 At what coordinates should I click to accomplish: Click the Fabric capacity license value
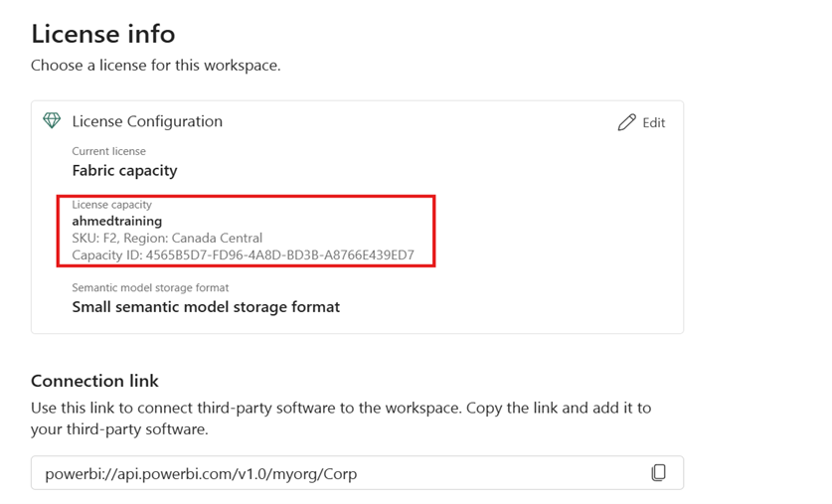124,170
